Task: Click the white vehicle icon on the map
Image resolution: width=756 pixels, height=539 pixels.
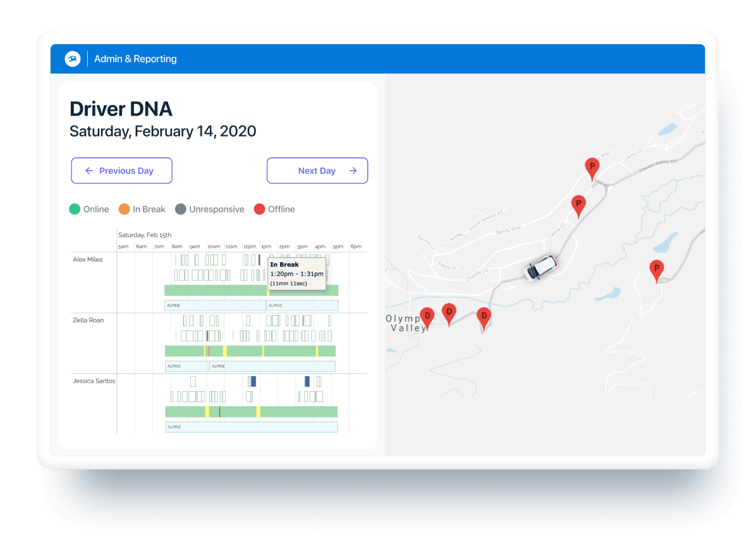Action: click(x=541, y=268)
